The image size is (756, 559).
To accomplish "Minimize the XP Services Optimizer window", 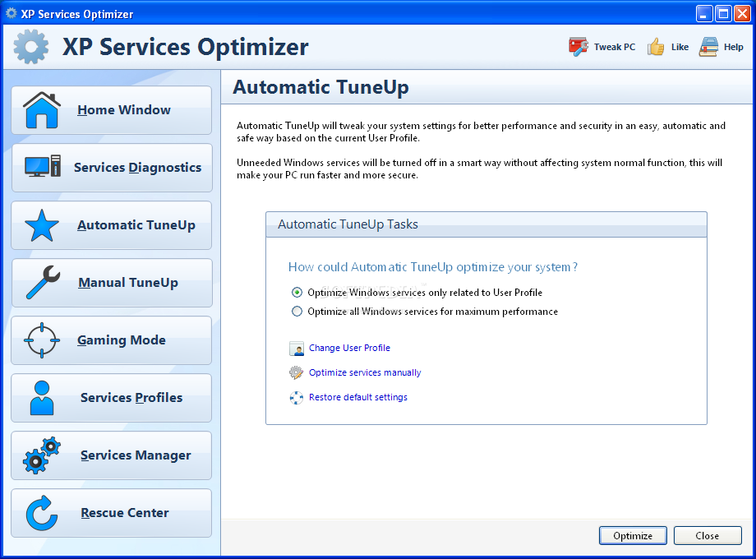I will coord(704,13).
